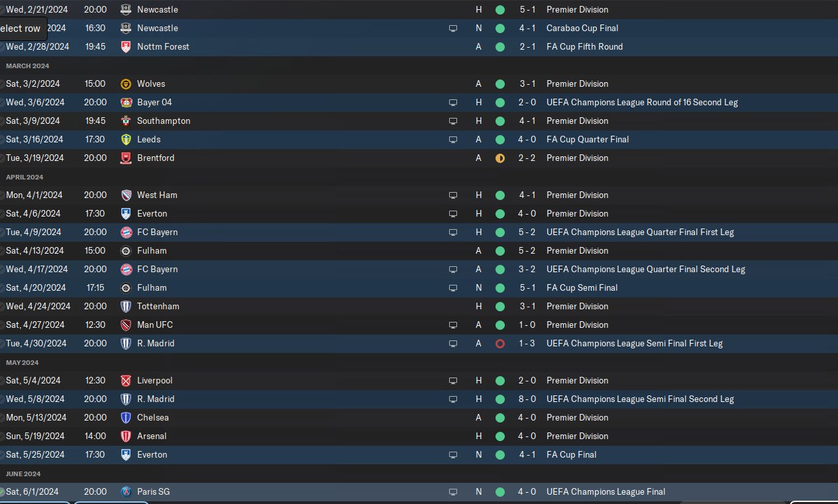Select row dated Sat, 4/6/2024

click(x=419, y=214)
